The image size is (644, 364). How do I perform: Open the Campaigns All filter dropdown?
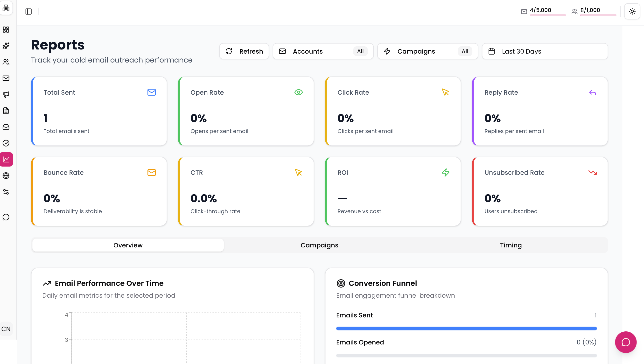427,51
